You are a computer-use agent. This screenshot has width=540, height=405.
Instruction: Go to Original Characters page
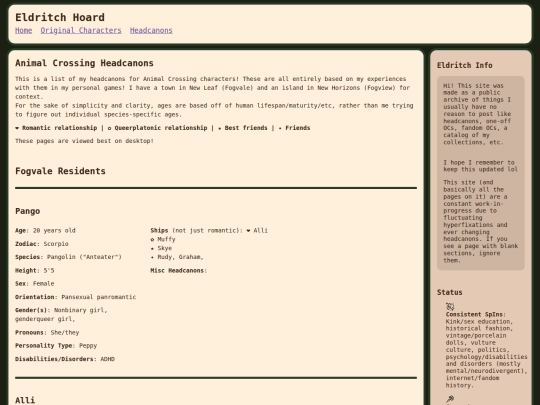[81, 30]
